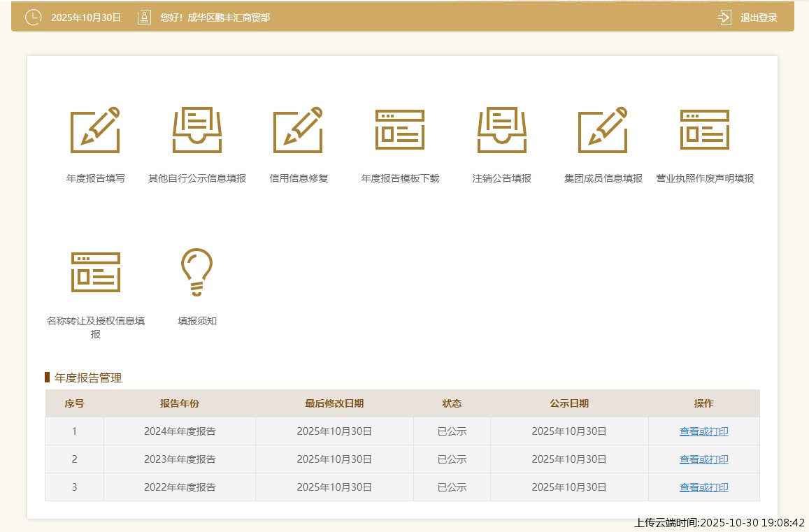The height and width of the screenshot is (532, 809).
Task: Click the 集团成员信息填报 icon
Action: 603,130
